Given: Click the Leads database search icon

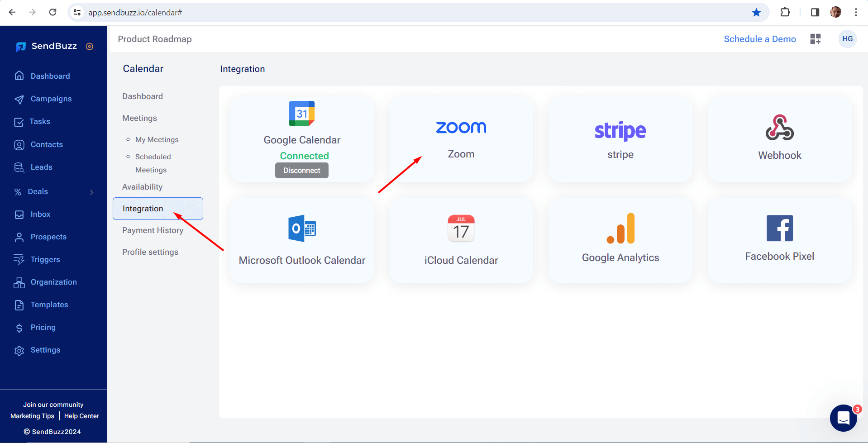Looking at the screenshot, I should click(19, 167).
